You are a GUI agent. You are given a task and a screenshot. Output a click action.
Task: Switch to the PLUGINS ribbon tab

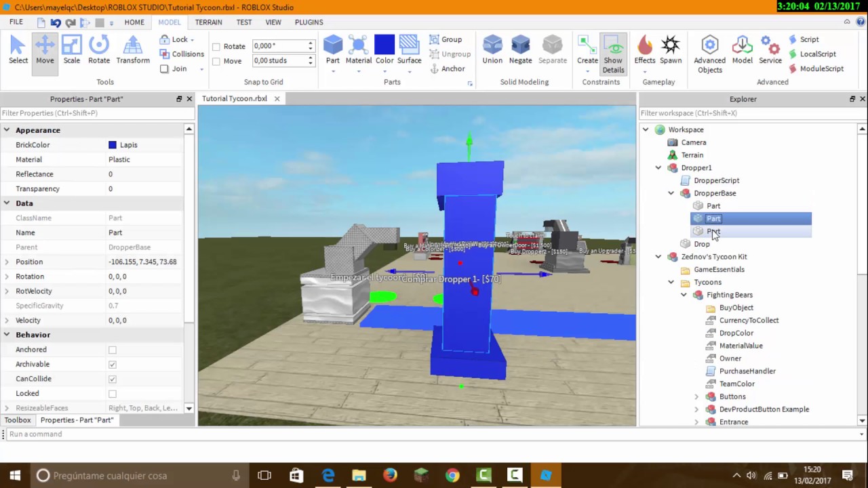pyautogui.click(x=309, y=22)
